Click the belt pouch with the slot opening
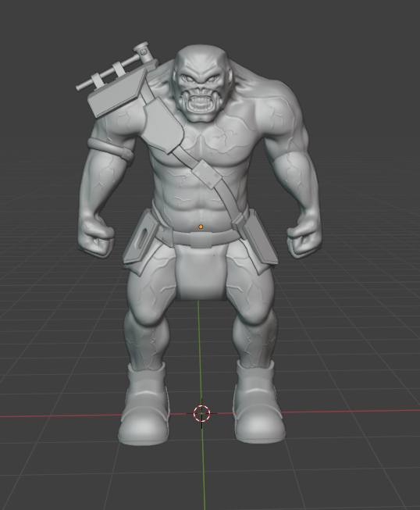 142,238
